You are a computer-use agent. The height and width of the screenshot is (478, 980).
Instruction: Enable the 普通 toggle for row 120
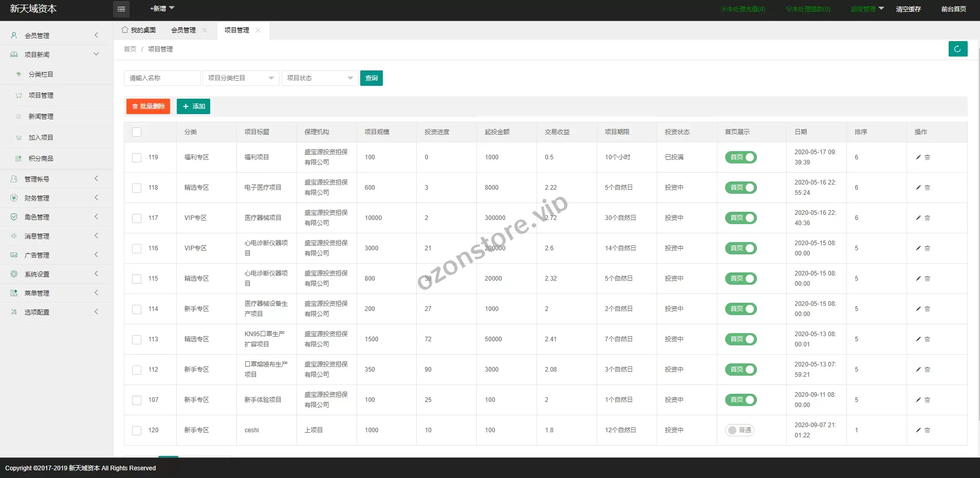click(x=739, y=430)
